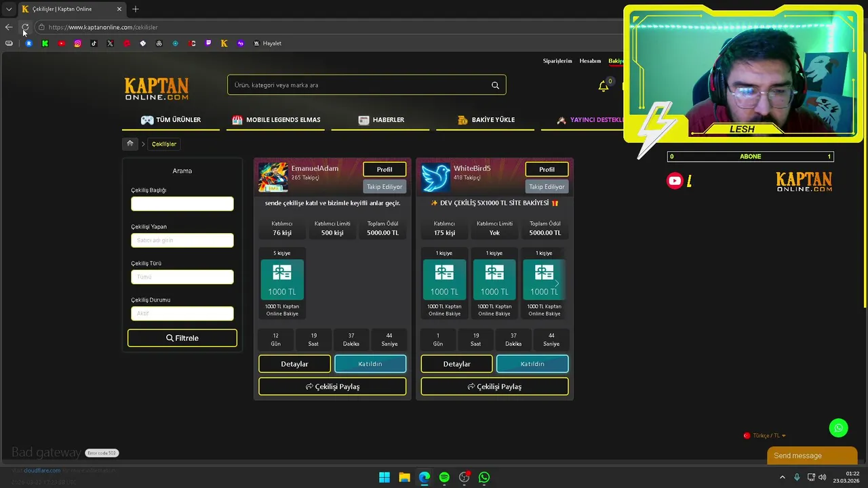
Task: Show next prize with arrow in WhiteBird5 card
Action: coord(557,283)
